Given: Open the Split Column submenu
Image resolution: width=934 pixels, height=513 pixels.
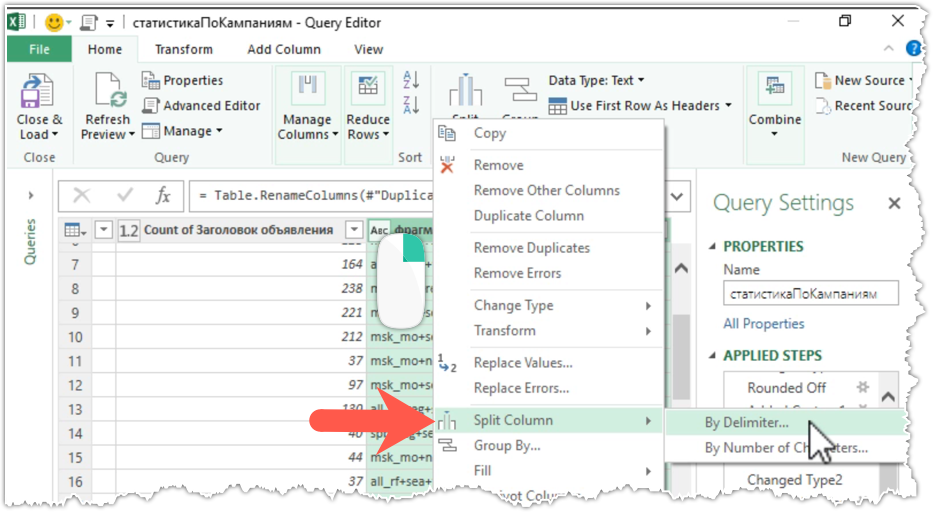Looking at the screenshot, I should tap(549, 421).
